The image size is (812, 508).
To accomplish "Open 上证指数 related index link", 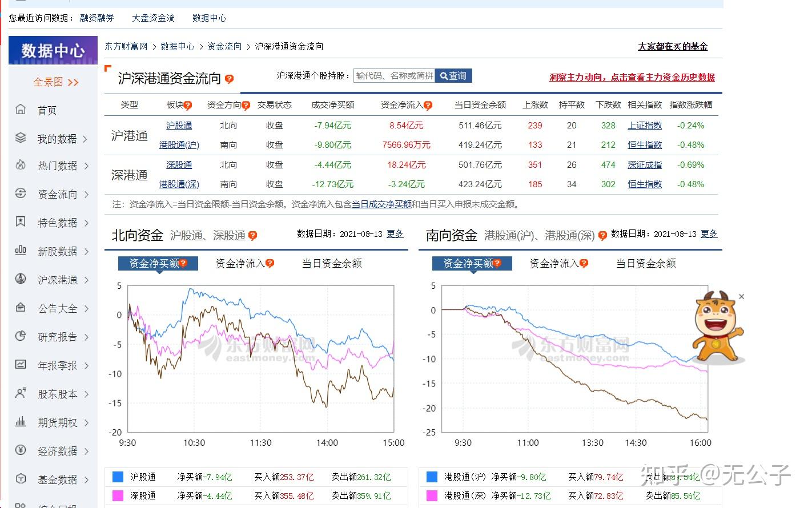I will click(x=645, y=125).
